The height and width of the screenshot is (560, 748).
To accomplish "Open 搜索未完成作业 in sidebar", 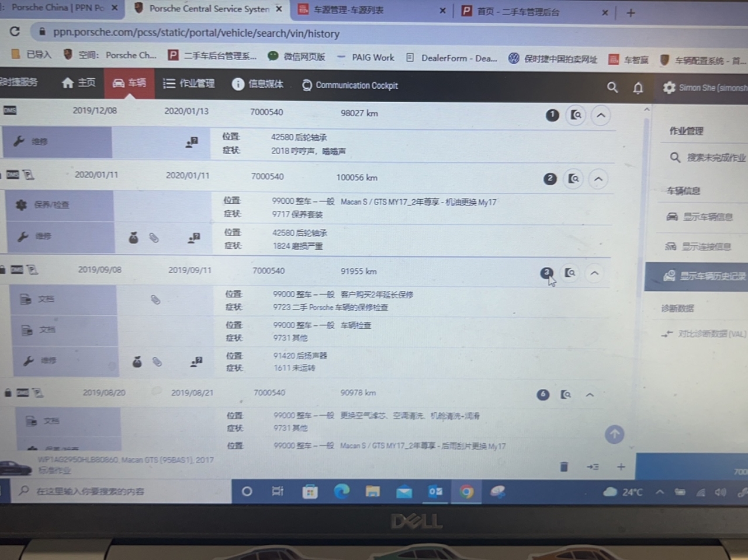I will pyautogui.click(x=708, y=158).
